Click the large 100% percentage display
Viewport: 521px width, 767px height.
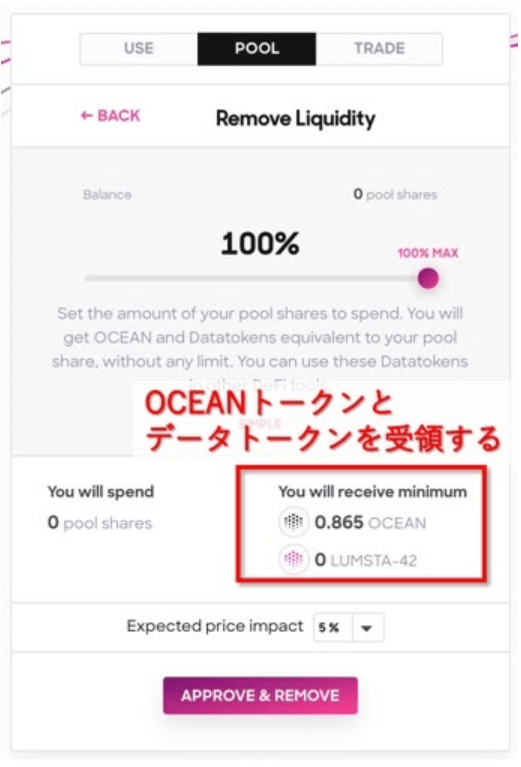[x=260, y=243]
